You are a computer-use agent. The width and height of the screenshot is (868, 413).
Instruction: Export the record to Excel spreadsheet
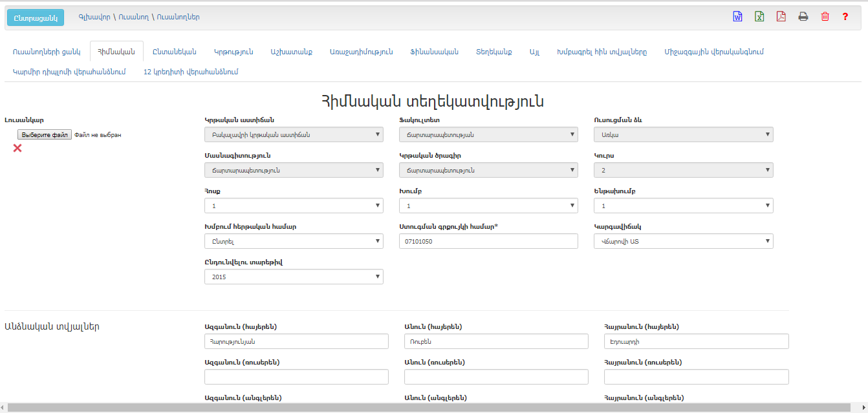(759, 17)
